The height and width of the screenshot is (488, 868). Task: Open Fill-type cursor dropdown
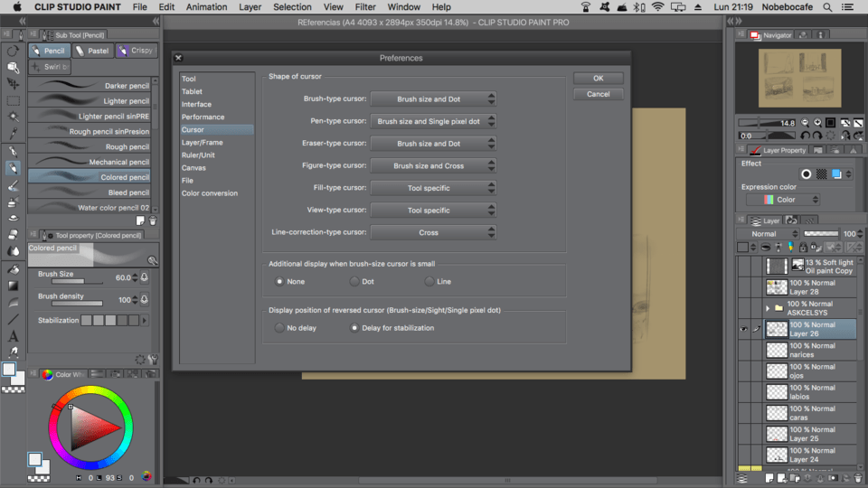pyautogui.click(x=433, y=188)
